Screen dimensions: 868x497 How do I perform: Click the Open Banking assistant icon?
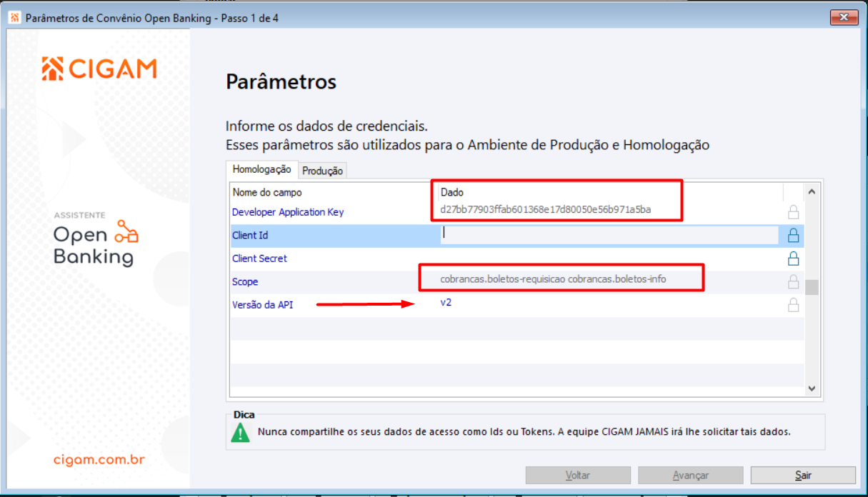[127, 232]
